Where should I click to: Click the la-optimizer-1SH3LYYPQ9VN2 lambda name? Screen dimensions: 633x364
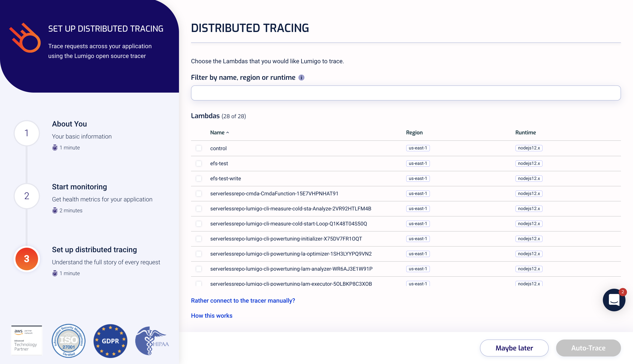tap(291, 254)
